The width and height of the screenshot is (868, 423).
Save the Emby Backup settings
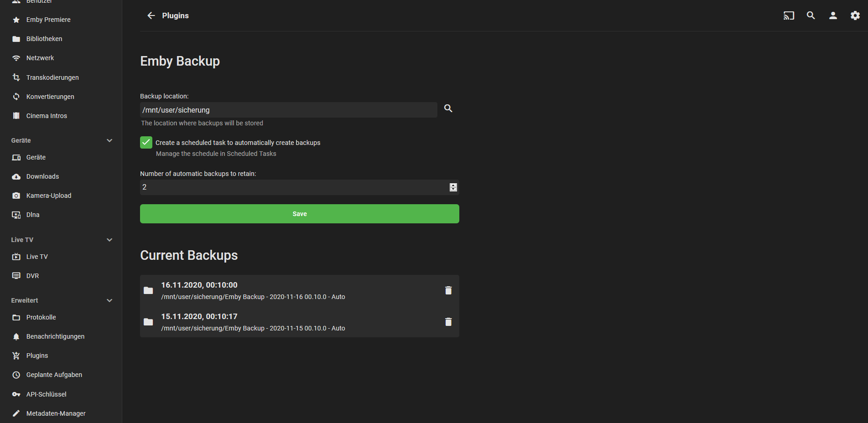point(300,214)
